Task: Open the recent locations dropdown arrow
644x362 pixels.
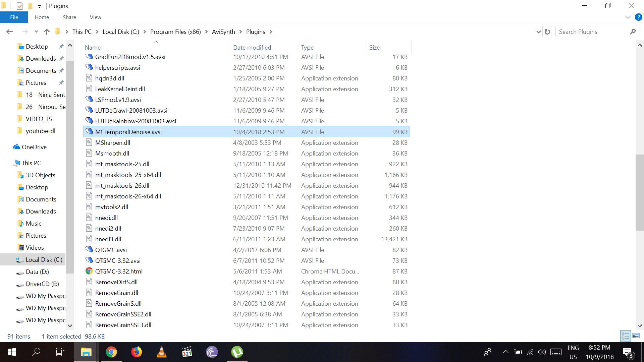Action: pyautogui.click(x=36, y=32)
